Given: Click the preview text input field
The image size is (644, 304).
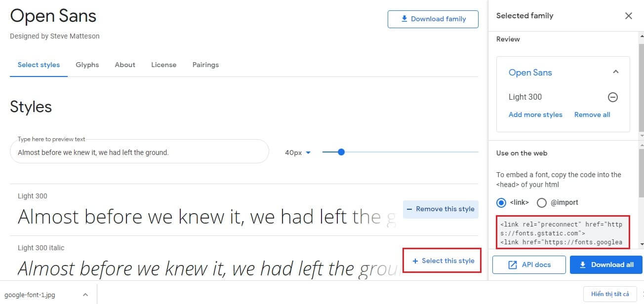Looking at the screenshot, I should tap(140, 152).
